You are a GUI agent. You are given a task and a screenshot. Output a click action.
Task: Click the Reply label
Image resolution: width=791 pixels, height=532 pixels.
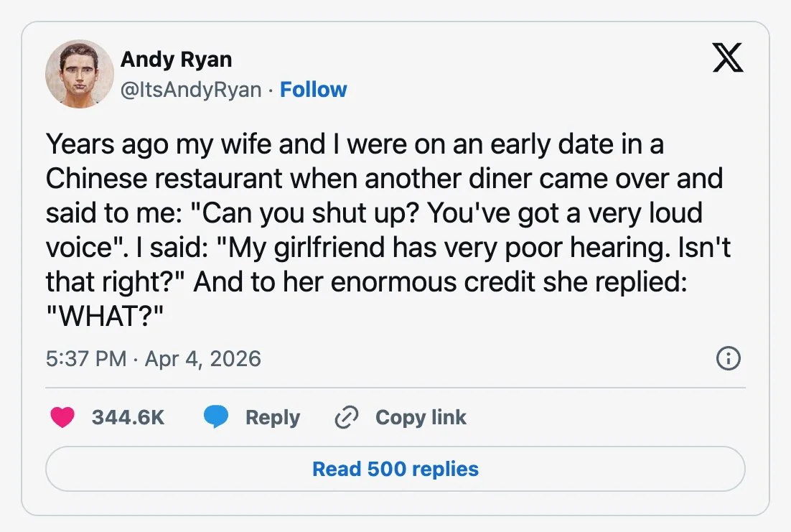pos(273,417)
